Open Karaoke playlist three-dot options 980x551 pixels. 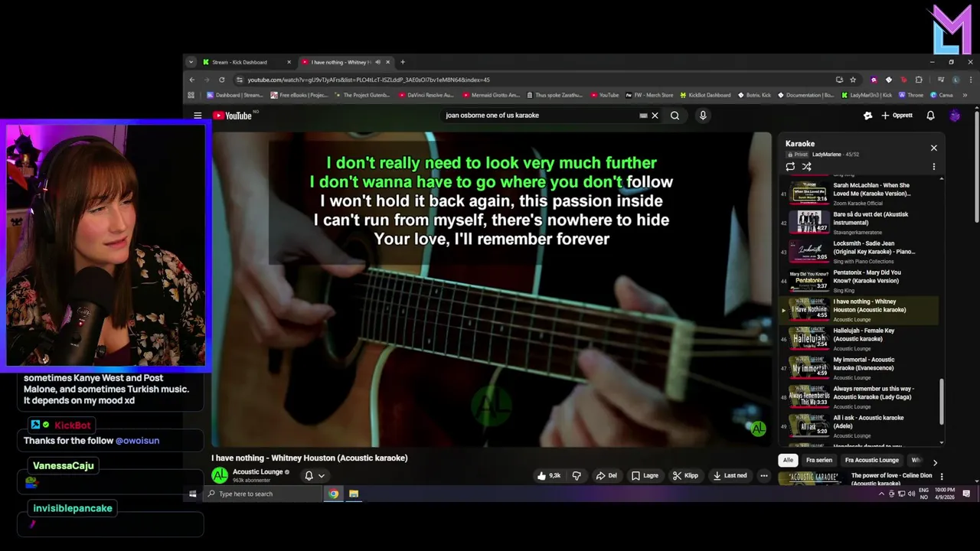[x=933, y=166]
